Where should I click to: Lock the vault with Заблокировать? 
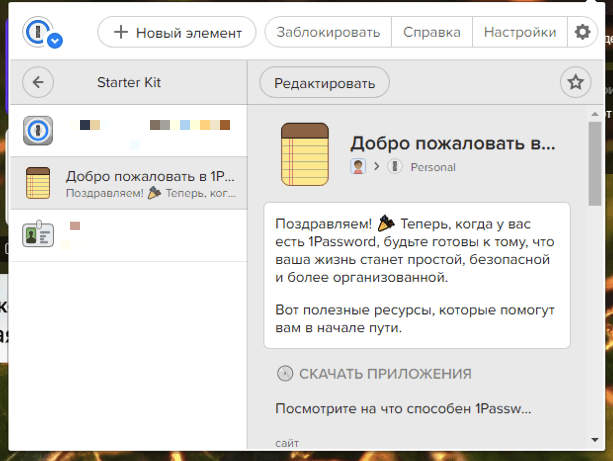(328, 32)
